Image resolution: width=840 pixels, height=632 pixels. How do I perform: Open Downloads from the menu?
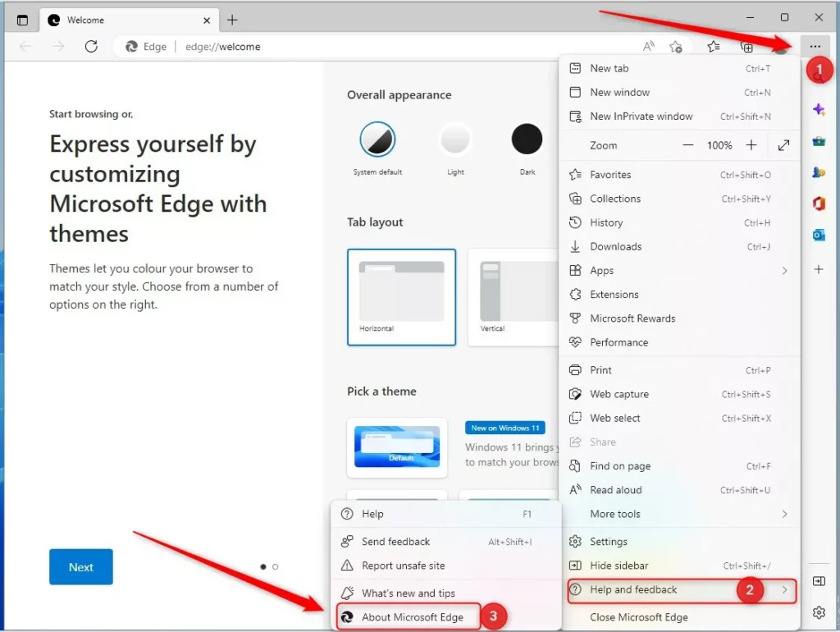coord(679,246)
